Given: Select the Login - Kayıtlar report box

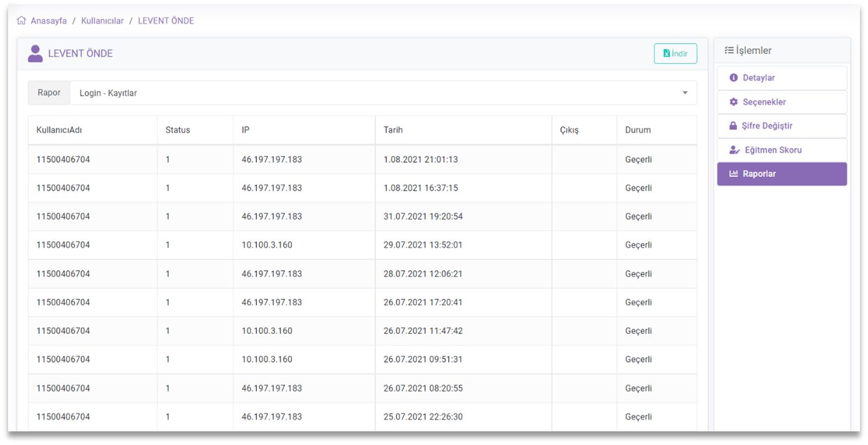Looking at the screenshot, I should [x=372, y=93].
